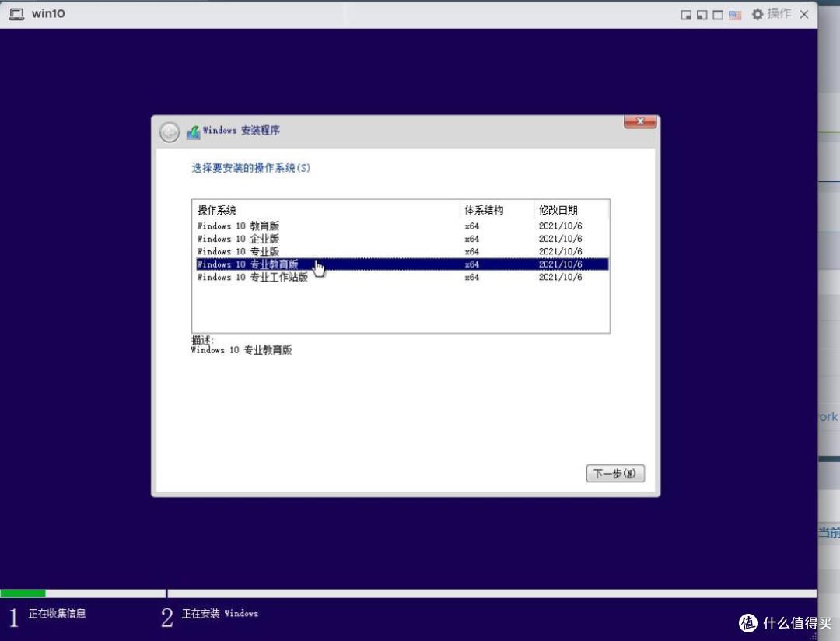Select Windows 10 教育版 row
The height and width of the screenshot is (641, 840).
(401, 226)
